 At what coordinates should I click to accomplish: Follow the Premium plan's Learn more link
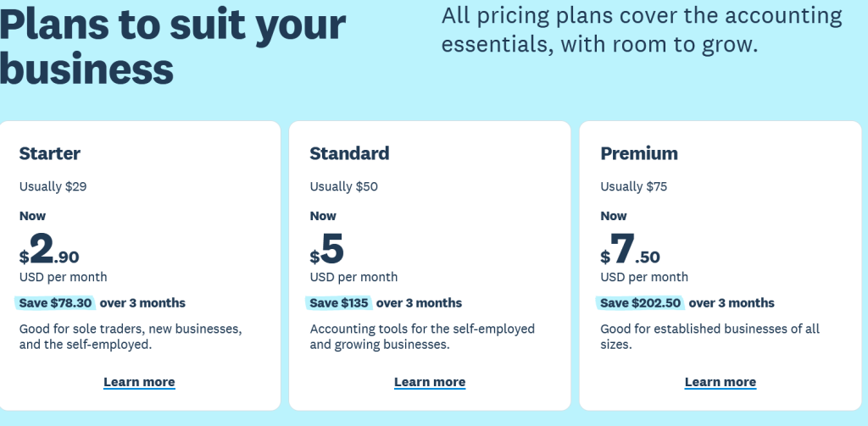[x=721, y=382]
